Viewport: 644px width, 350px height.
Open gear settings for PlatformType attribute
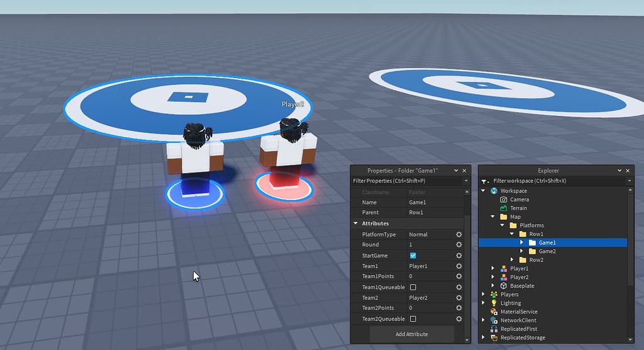tap(459, 235)
